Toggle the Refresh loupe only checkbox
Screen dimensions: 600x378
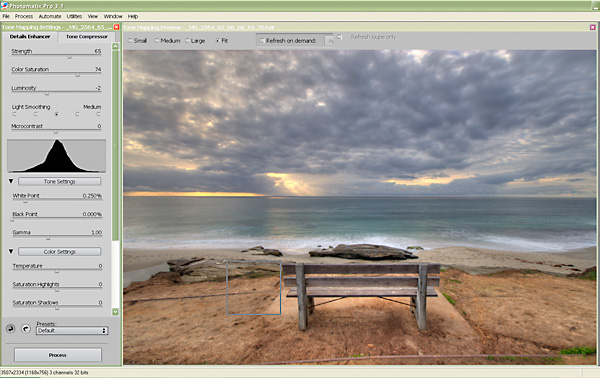[339, 37]
